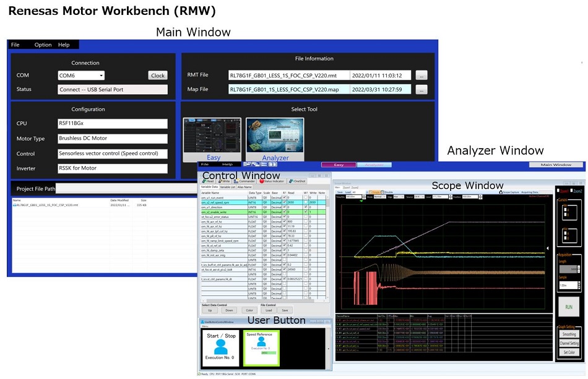Open the File menu in Main Window
The image size is (588, 379).
(x=15, y=45)
